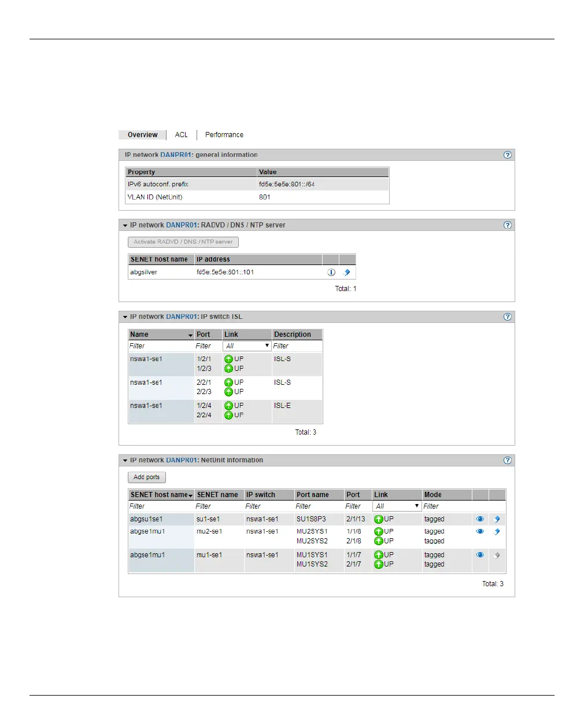This screenshot has width=584, height=728.
Task: Click Port filter field in ISL table
Action: click(x=208, y=346)
